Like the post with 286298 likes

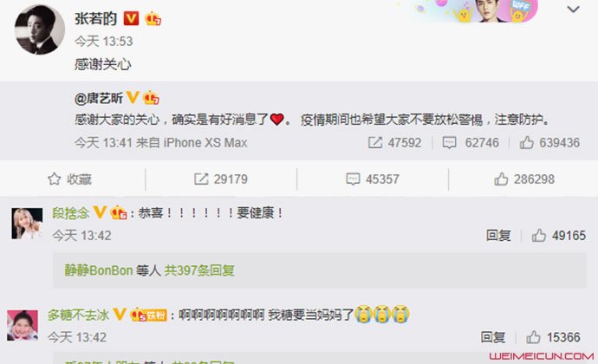pos(524,179)
